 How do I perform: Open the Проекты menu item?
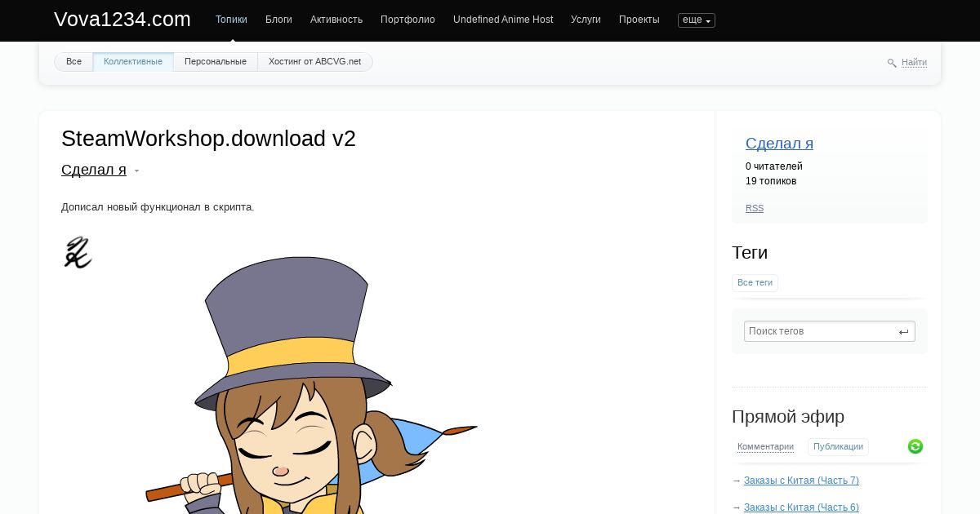[x=639, y=20]
